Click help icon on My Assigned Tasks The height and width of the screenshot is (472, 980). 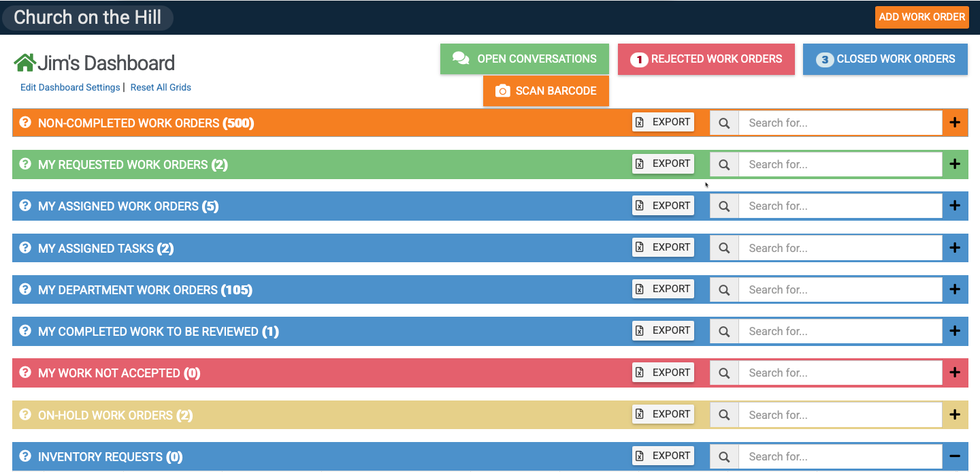point(25,248)
